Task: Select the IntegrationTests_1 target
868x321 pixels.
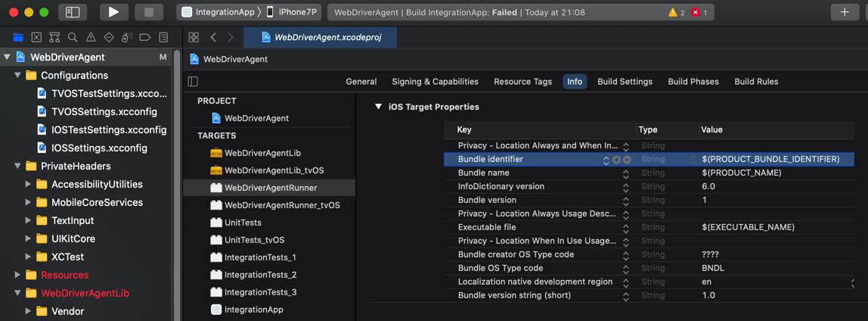Action: (253, 257)
